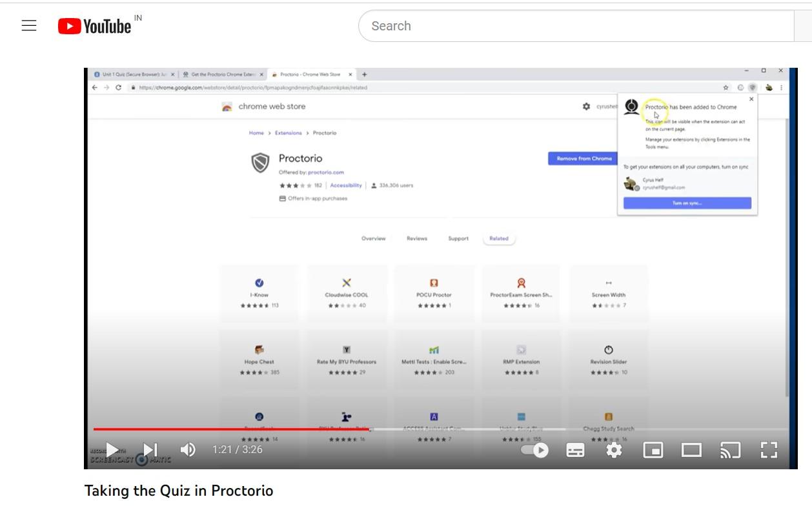The width and height of the screenshot is (812, 508).
Task: Play the video
Action: pyautogui.click(x=112, y=450)
